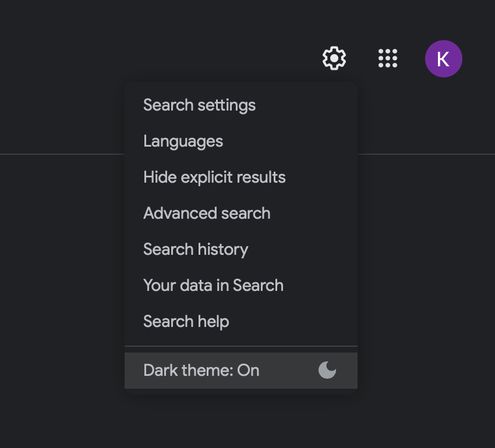This screenshot has width=495, height=448.
Task: Click the "Advanced search" menu text
Action: tap(207, 214)
